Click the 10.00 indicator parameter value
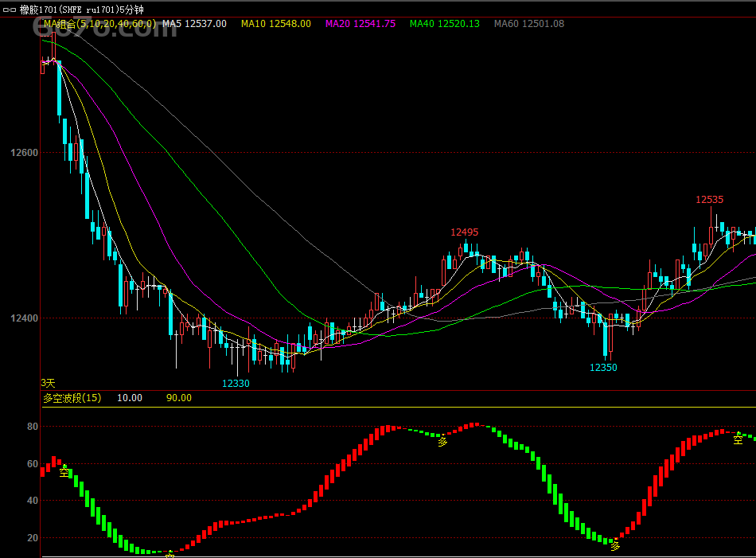This screenshot has height=558, width=756. click(130, 398)
